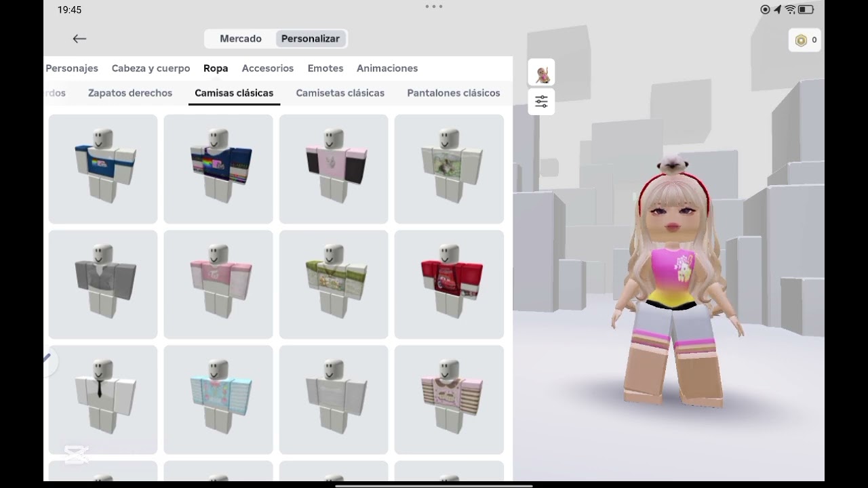Open the Cabeza y cuerpo category
This screenshot has height=488, width=868.
coord(151,68)
